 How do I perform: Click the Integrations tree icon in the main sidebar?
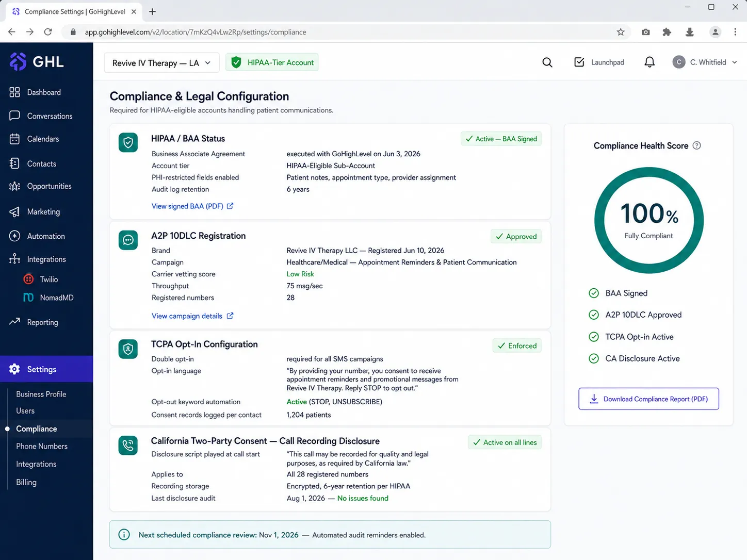tap(14, 259)
